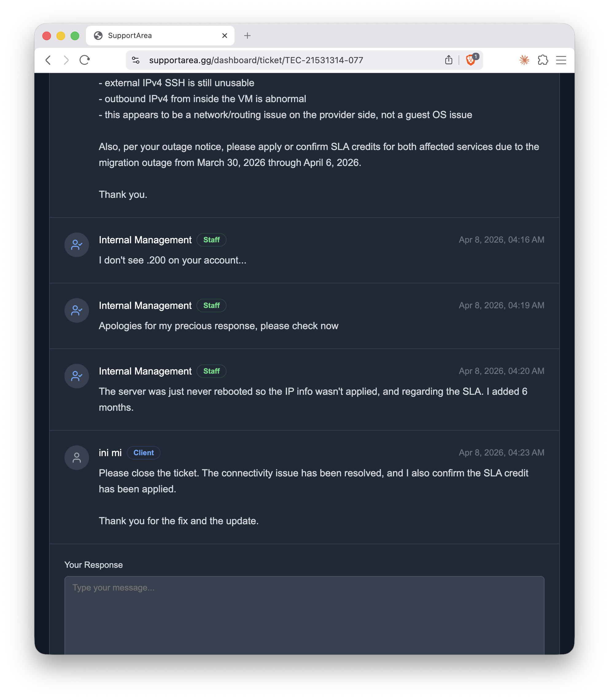Image resolution: width=609 pixels, height=700 pixels.
Task: Open Brave Shields lion icon
Action: click(471, 60)
